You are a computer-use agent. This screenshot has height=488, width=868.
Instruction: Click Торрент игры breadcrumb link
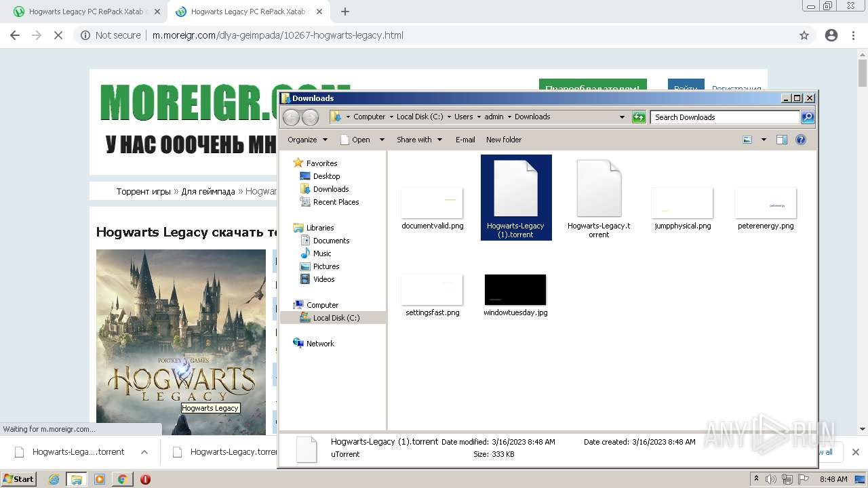(143, 192)
